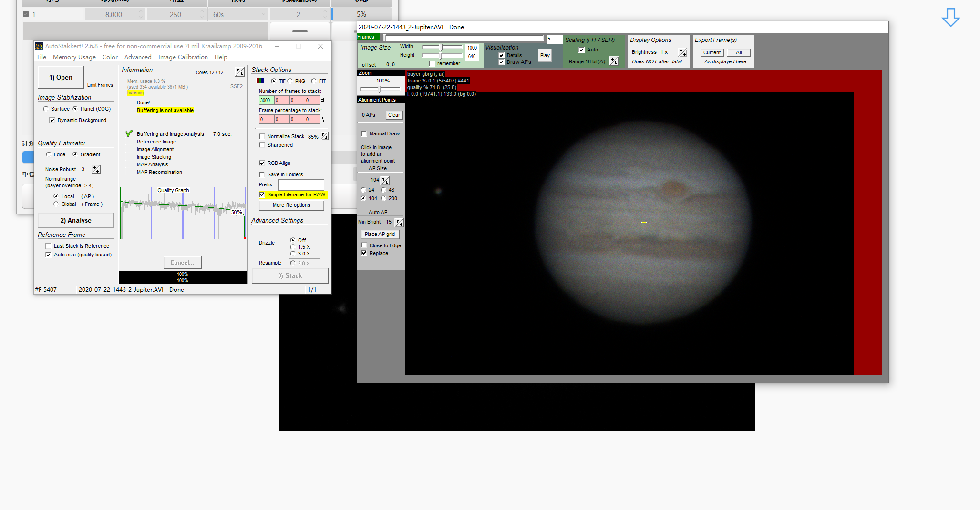
Task: Open the Color menu
Action: [110, 57]
